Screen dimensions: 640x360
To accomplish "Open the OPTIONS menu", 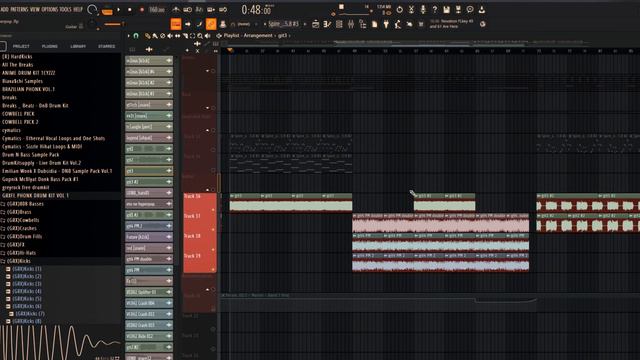I will click(x=50, y=9).
